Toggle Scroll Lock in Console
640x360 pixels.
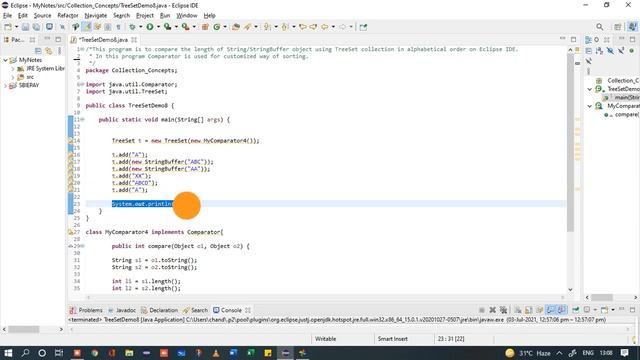(x=529, y=310)
